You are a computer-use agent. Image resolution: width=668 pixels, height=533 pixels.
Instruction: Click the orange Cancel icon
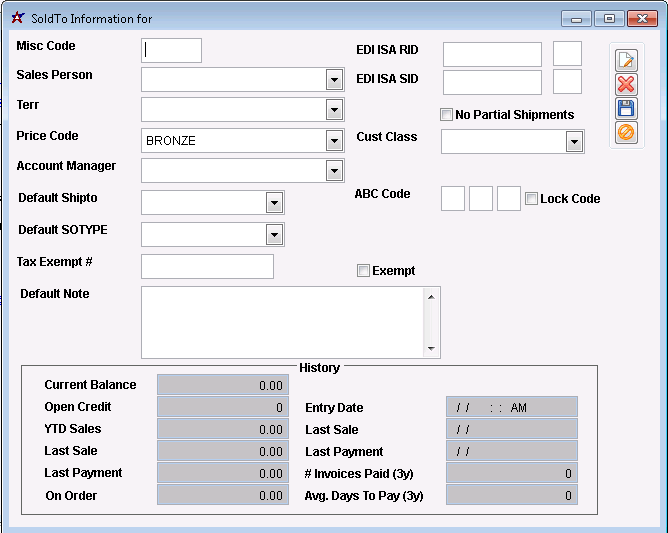click(626, 132)
